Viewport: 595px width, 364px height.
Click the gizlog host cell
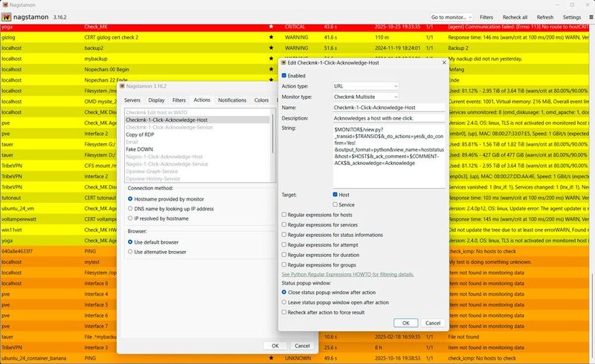[x=8, y=37]
